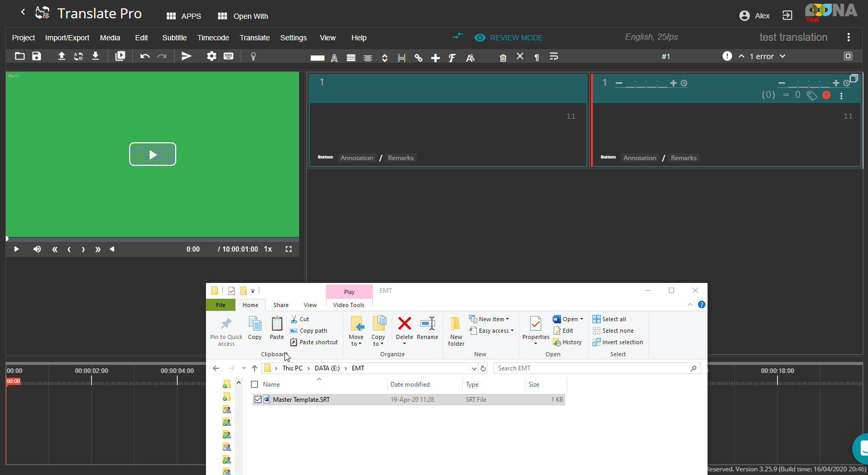Click the lightbulb hint icon
This screenshot has width=868, height=475.
coord(253,56)
